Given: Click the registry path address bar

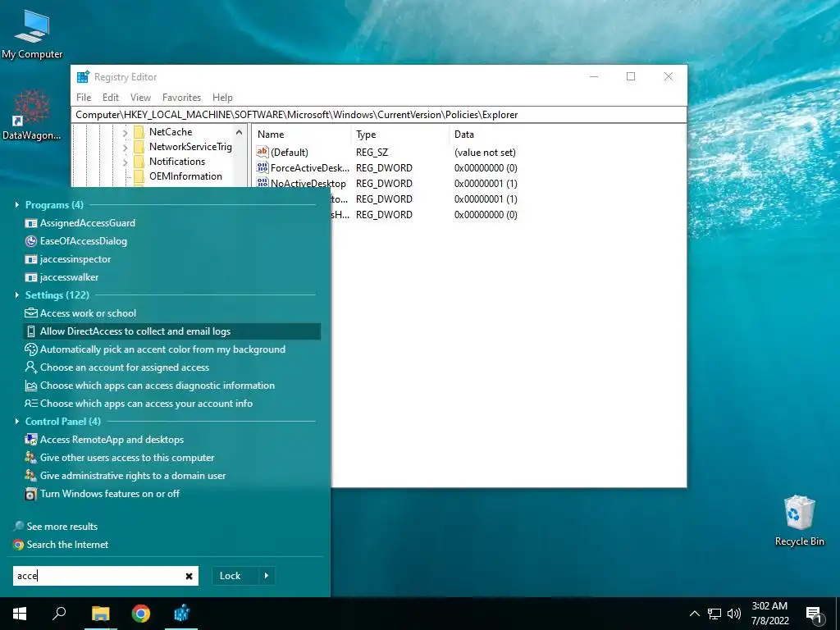Looking at the screenshot, I should tap(379, 115).
